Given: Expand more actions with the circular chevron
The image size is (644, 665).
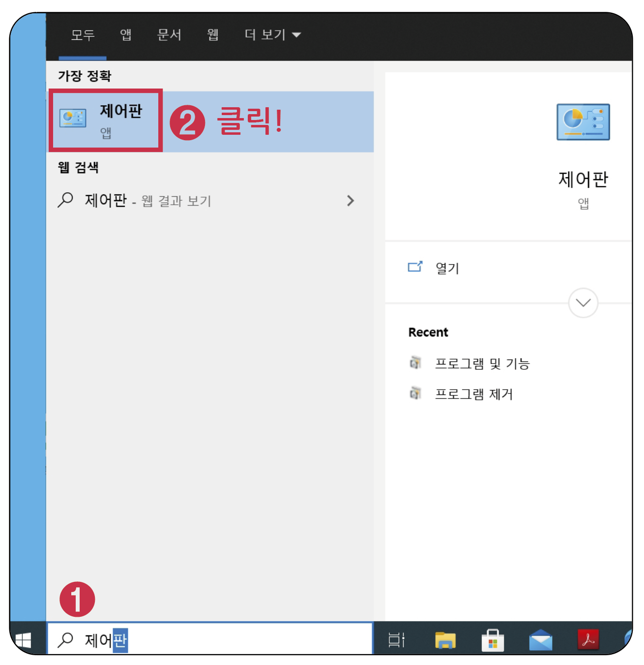Looking at the screenshot, I should click(583, 303).
